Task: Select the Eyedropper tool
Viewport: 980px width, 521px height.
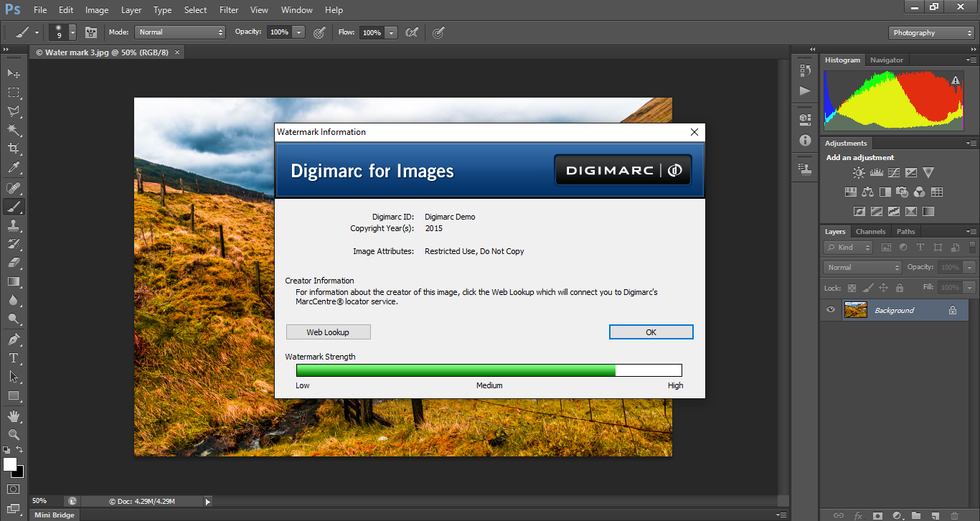Action: click(14, 168)
